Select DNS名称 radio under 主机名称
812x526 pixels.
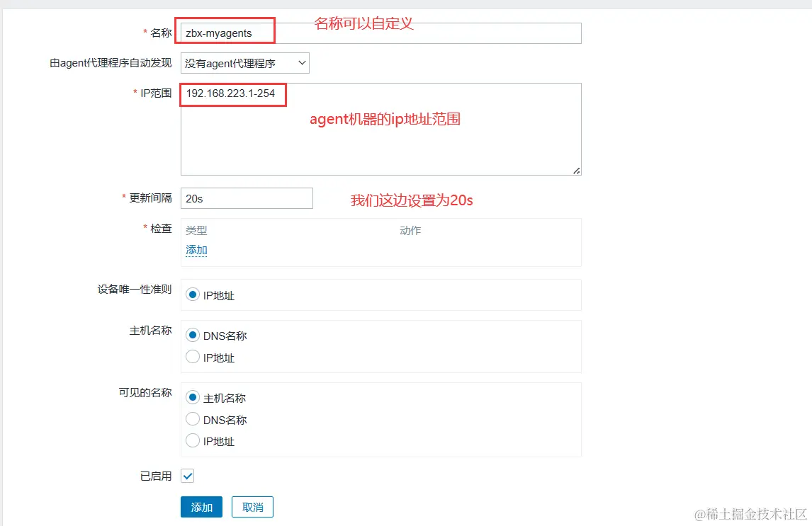coord(193,335)
